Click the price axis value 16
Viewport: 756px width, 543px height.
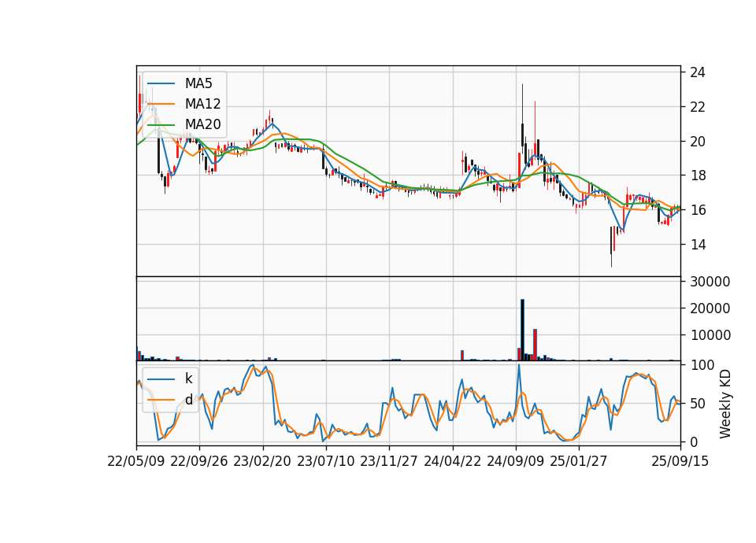[x=698, y=210]
